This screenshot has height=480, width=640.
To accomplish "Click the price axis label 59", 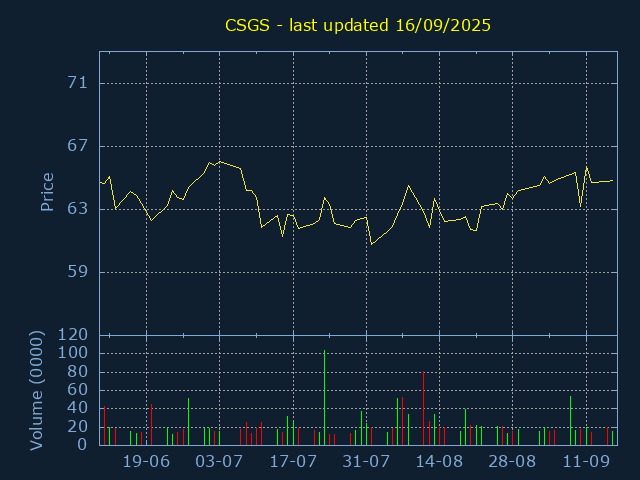I will coord(78,271).
